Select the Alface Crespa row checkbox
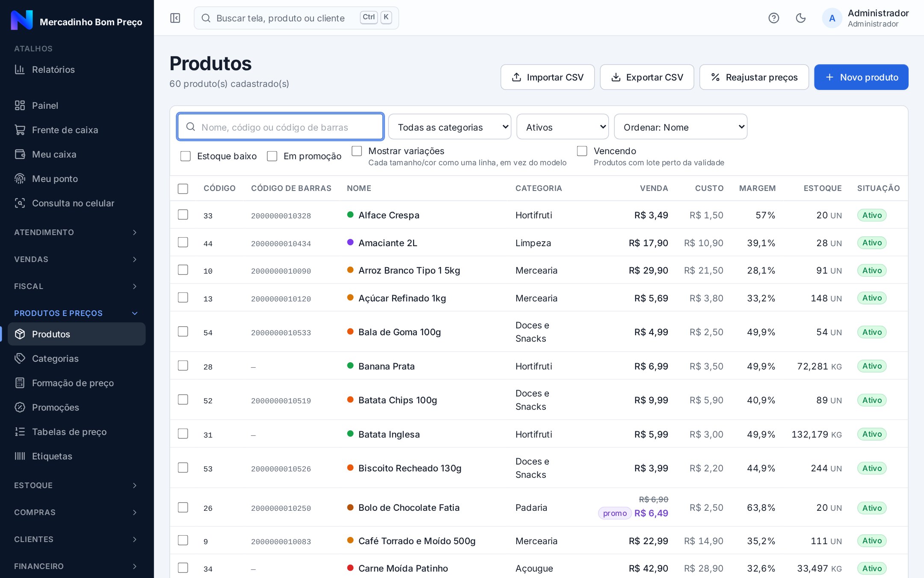 coord(183,215)
